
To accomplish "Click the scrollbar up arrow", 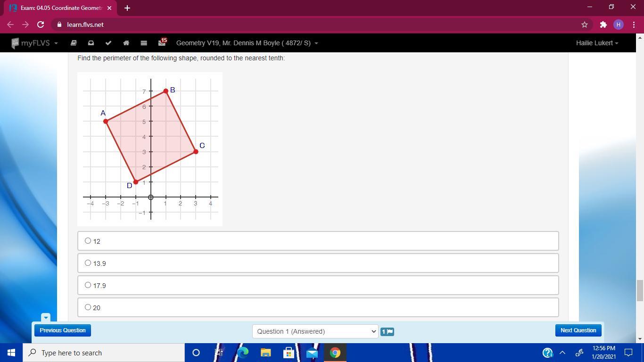I will point(640,37).
